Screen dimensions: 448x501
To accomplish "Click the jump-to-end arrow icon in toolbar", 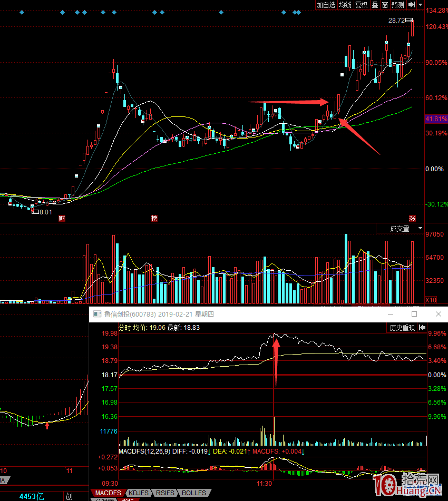I will pyautogui.click(x=412, y=5).
